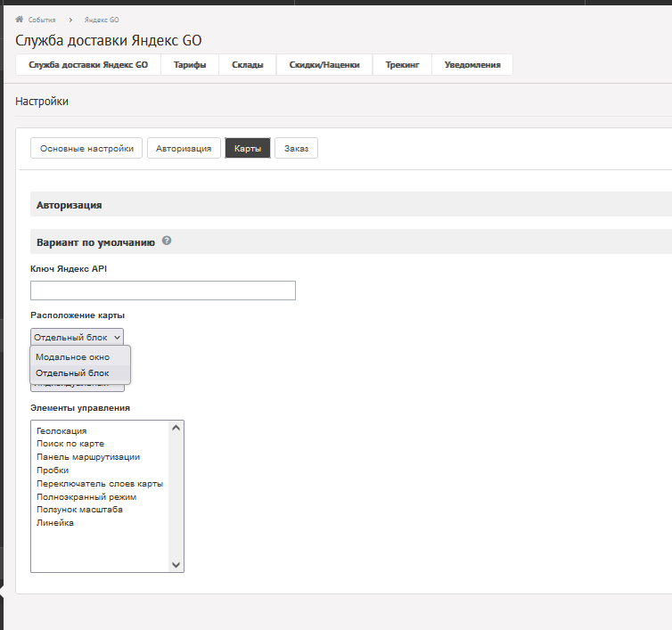Open the Заказ settings tab

[x=296, y=149]
